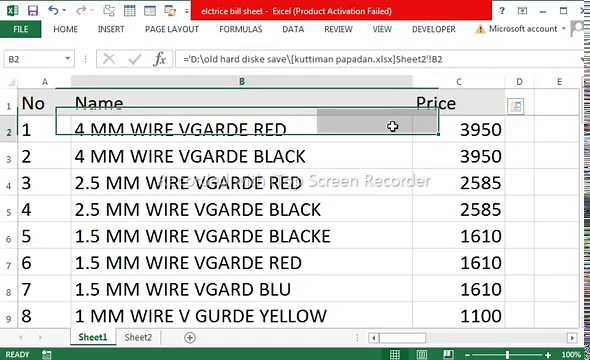This screenshot has width=590, height=360.
Task: Open the FILE tab
Action: pyautogui.click(x=20, y=29)
